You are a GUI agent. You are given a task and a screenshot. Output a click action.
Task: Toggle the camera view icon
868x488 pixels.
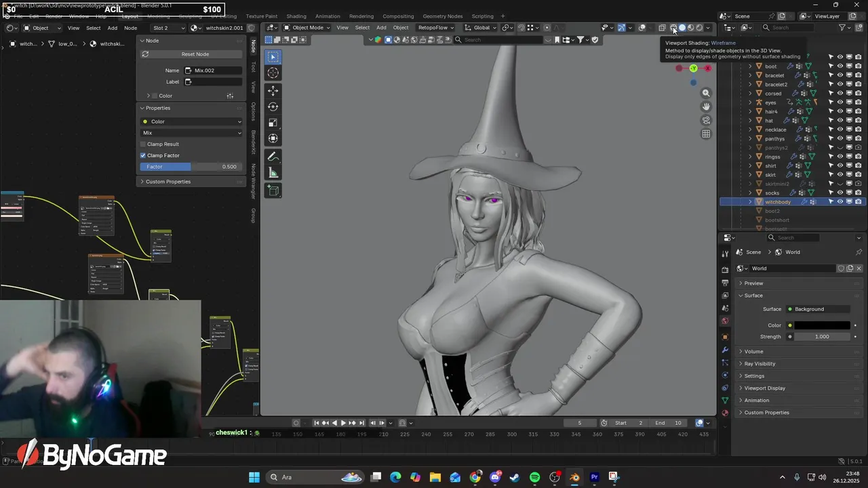(x=706, y=120)
